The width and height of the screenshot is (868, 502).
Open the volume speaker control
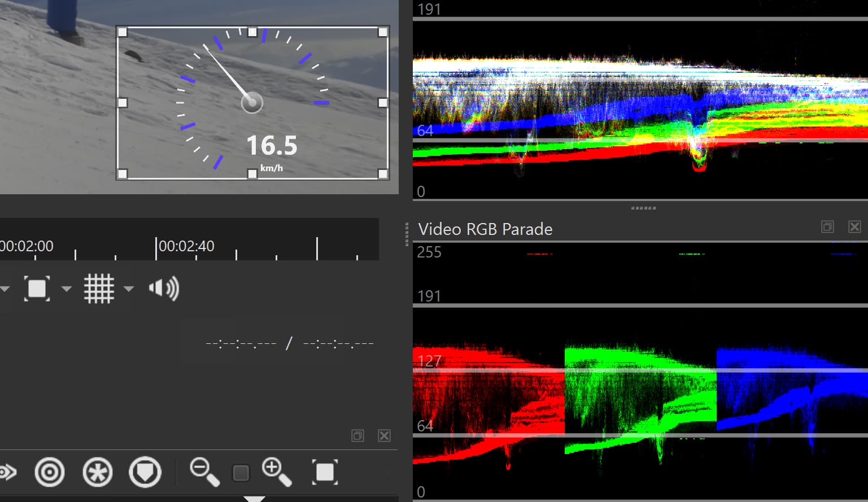(x=164, y=289)
